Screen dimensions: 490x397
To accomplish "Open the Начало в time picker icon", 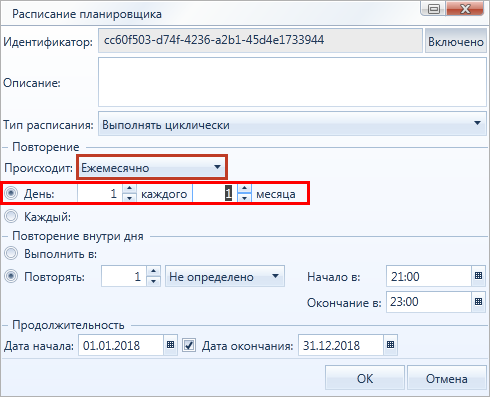I will click(478, 276).
